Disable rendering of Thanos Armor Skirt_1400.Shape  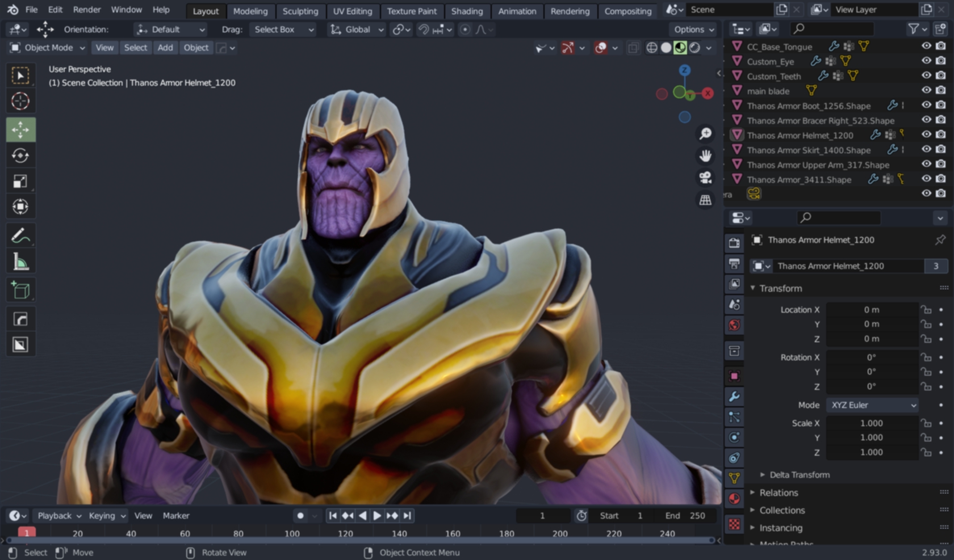click(x=941, y=149)
